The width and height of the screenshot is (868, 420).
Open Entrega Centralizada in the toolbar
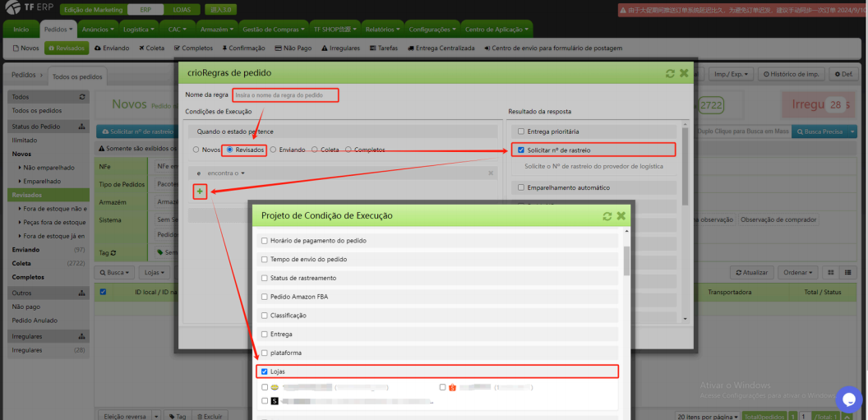pyautogui.click(x=441, y=48)
